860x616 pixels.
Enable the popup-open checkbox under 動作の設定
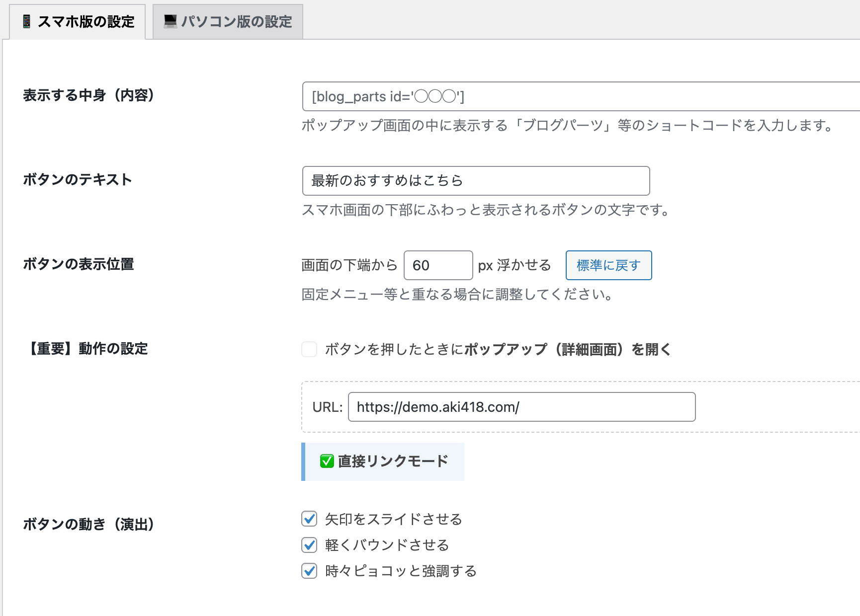309,349
